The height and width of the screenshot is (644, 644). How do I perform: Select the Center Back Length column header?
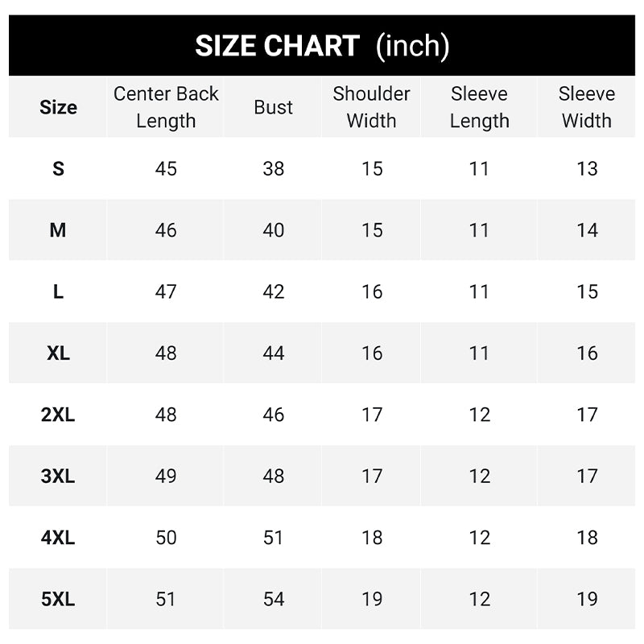tap(166, 107)
